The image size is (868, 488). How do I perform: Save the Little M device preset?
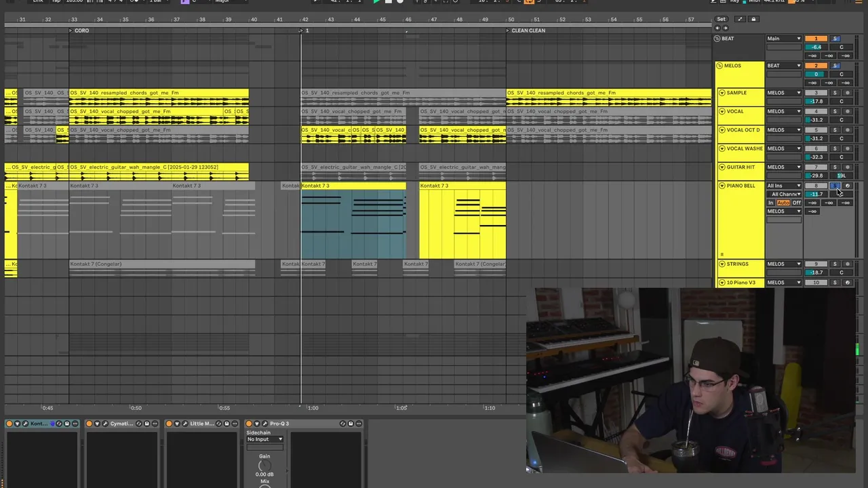coord(226,424)
